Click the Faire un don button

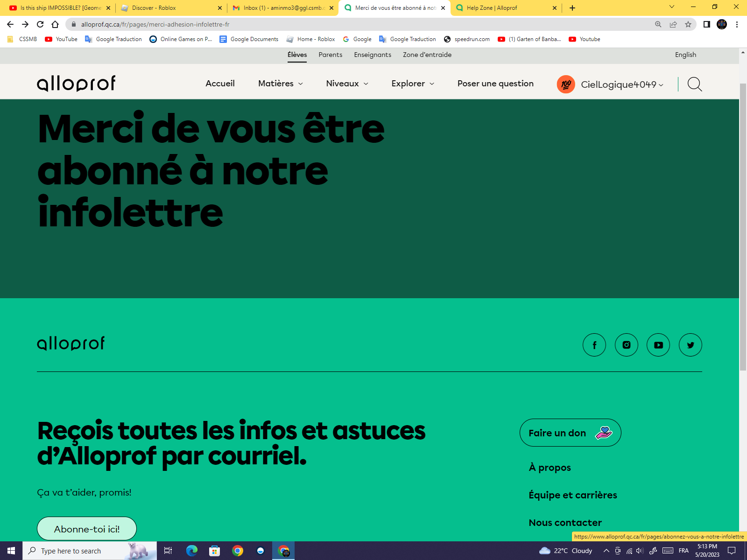[x=570, y=433]
